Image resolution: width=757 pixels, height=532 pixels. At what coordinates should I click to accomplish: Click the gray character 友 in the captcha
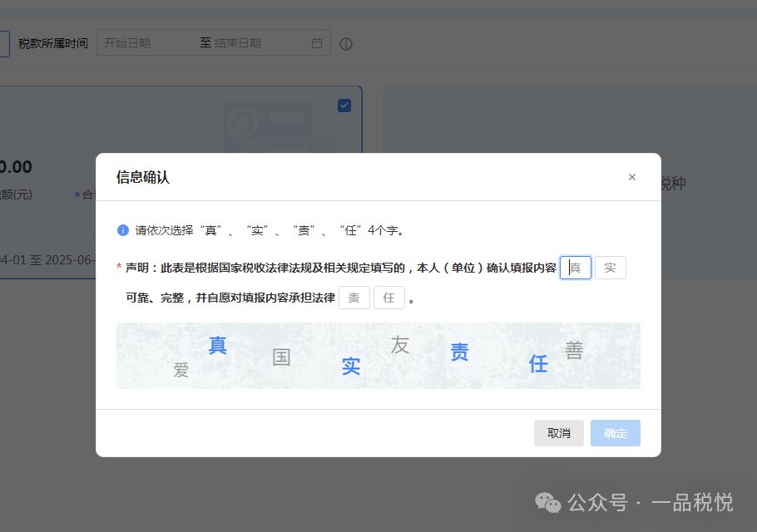(400, 345)
